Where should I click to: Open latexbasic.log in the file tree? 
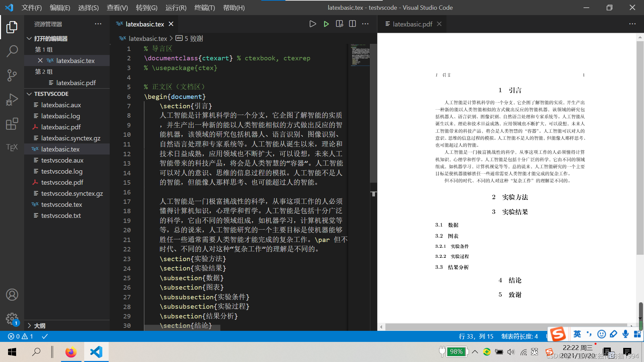(x=61, y=116)
